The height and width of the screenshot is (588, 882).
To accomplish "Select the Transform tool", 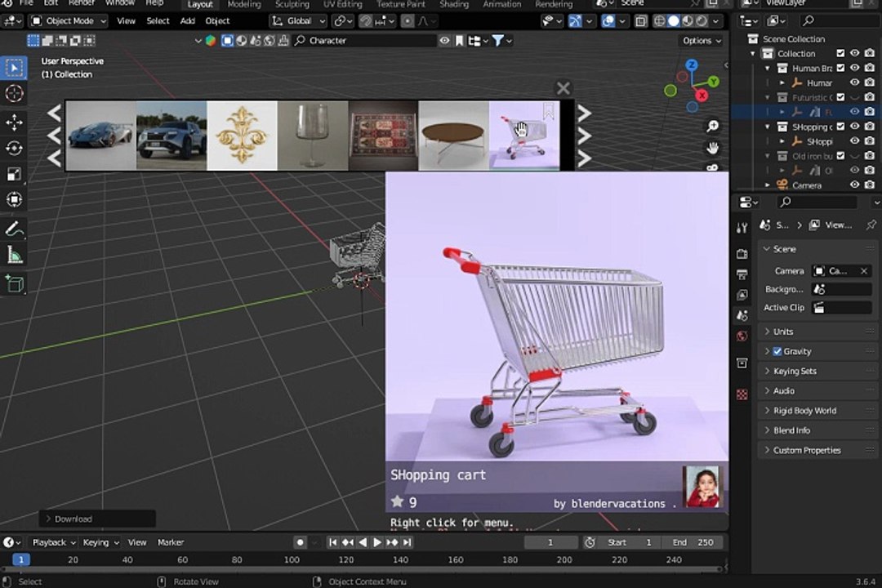I will [x=14, y=200].
